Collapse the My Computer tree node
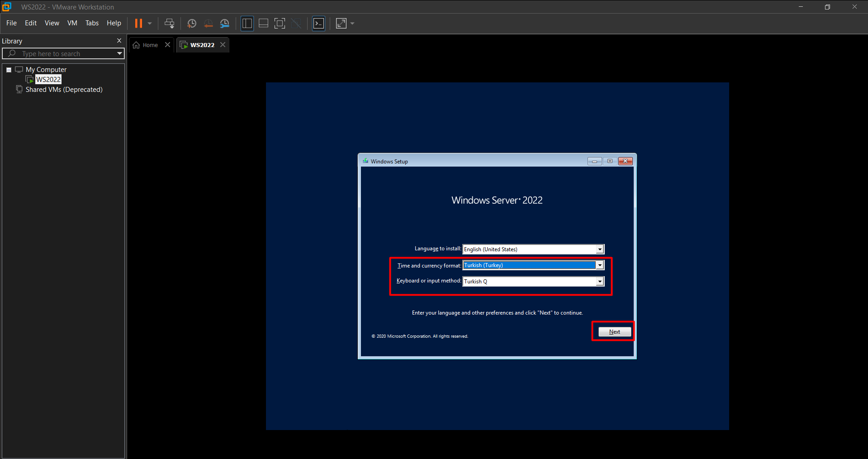The width and height of the screenshot is (868, 459). 9,70
